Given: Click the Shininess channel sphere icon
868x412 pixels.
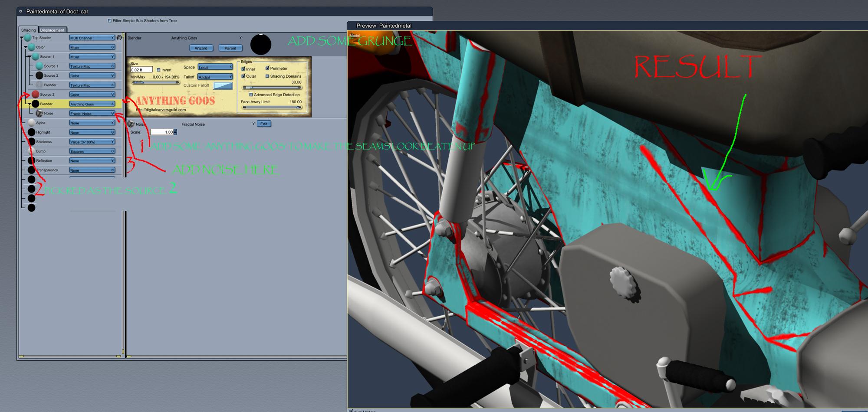Looking at the screenshot, I should click(32, 141).
